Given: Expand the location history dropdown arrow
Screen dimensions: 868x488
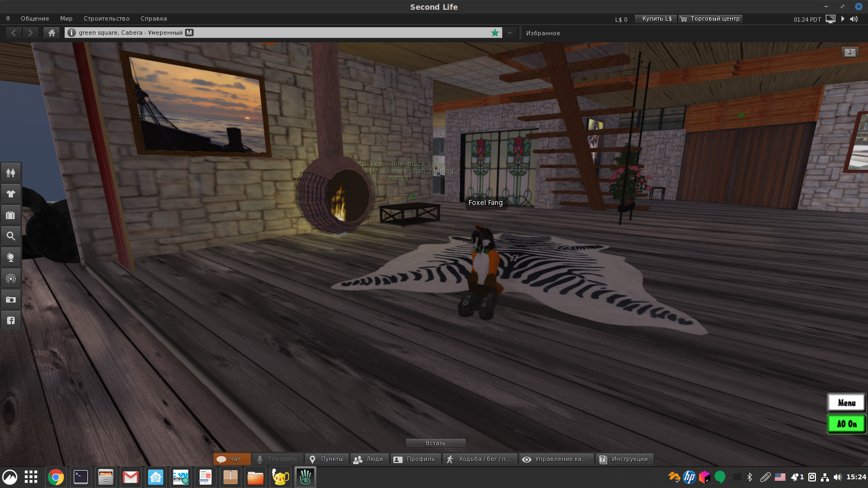Looking at the screenshot, I should click(x=509, y=33).
